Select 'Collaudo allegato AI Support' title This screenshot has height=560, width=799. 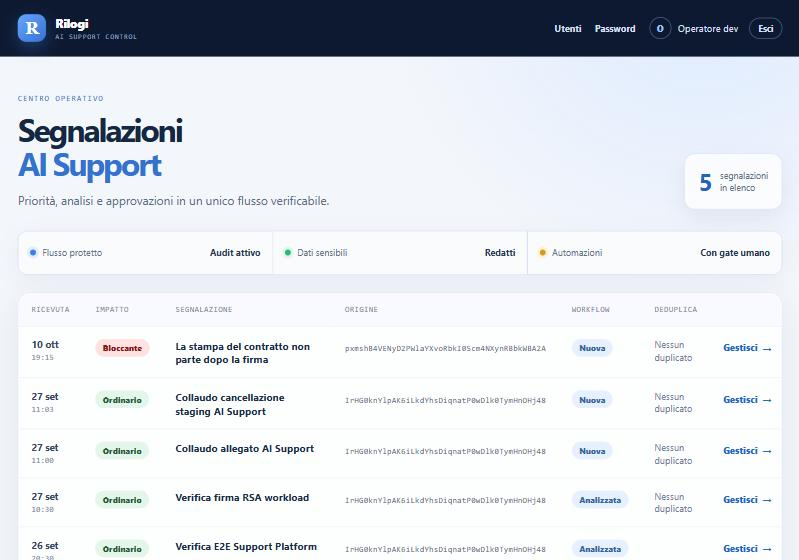[245, 449]
